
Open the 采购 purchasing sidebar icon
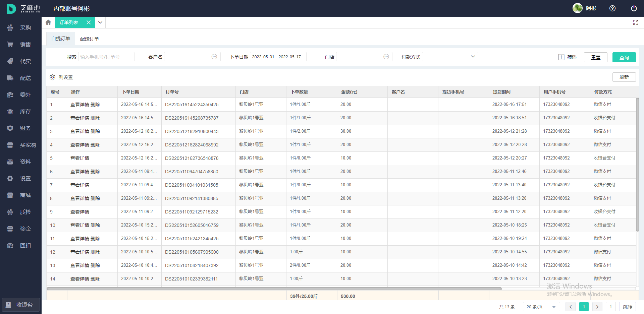pyautogui.click(x=10, y=28)
